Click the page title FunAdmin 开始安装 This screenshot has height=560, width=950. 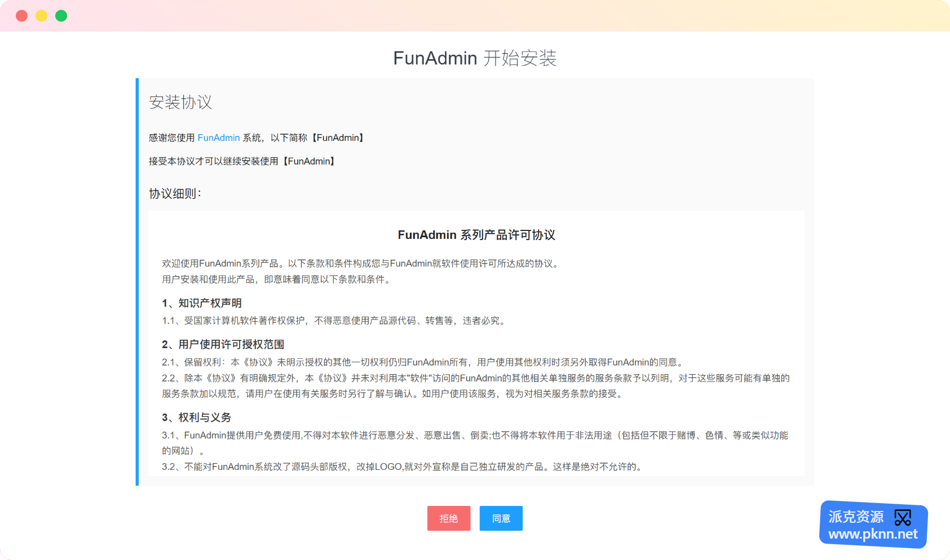click(x=475, y=58)
